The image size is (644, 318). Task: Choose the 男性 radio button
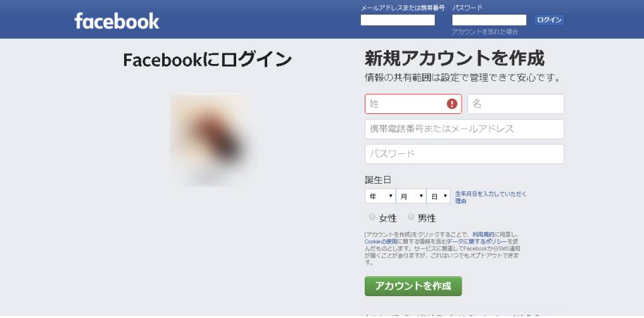(412, 217)
